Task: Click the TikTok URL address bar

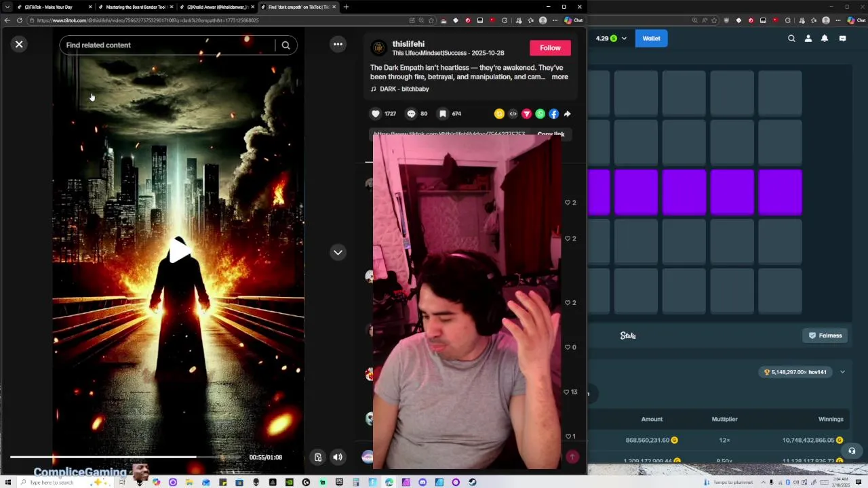Action: pos(217,20)
